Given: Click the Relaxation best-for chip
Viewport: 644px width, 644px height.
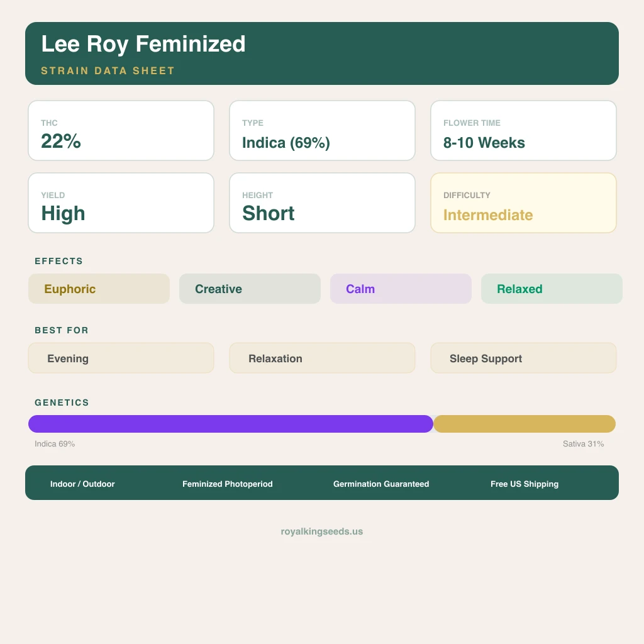Looking at the screenshot, I should pos(323,358).
